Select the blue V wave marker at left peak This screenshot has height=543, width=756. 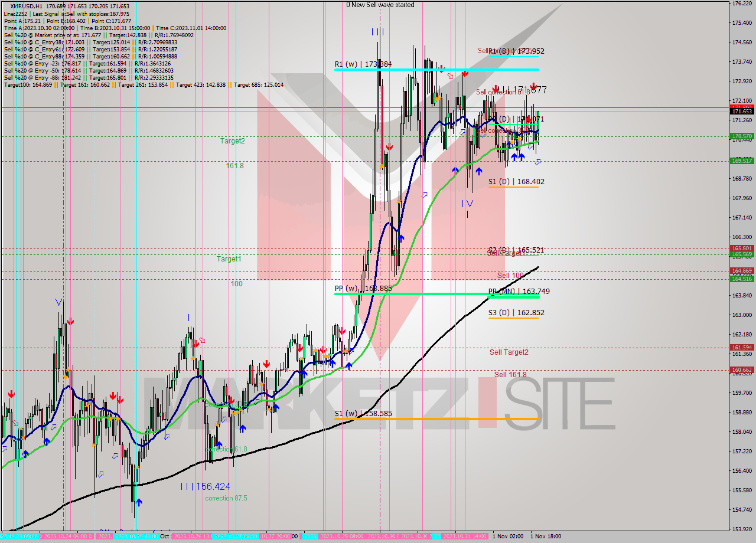59,302
